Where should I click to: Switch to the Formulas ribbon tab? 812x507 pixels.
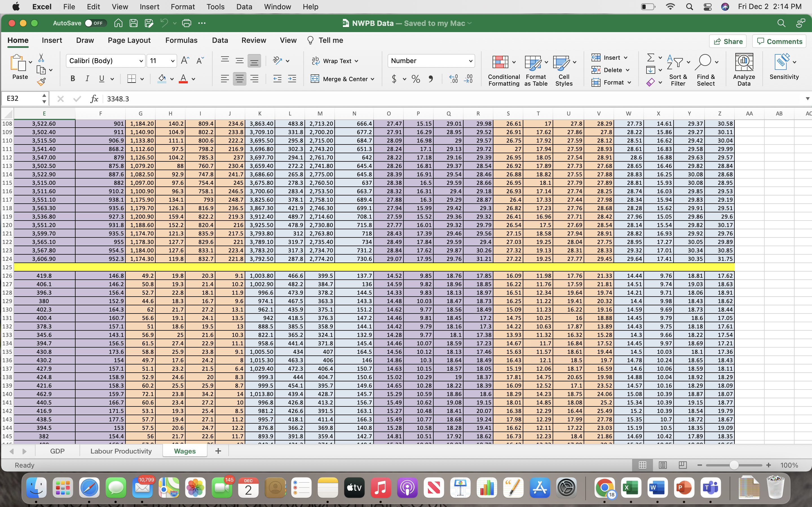pyautogui.click(x=181, y=40)
